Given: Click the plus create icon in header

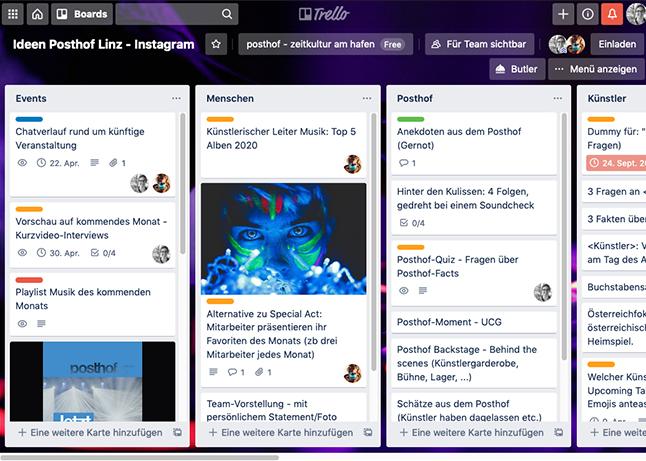Looking at the screenshot, I should point(563,14).
